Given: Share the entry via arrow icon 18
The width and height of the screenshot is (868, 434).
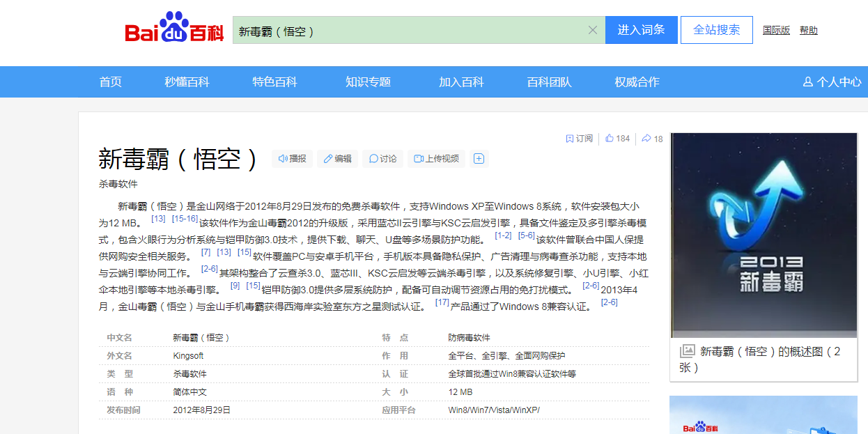Looking at the screenshot, I should pos(652,139).
